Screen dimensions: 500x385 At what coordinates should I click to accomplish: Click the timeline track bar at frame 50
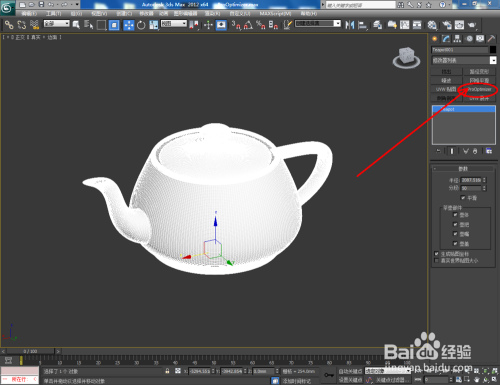coord(214,359)
